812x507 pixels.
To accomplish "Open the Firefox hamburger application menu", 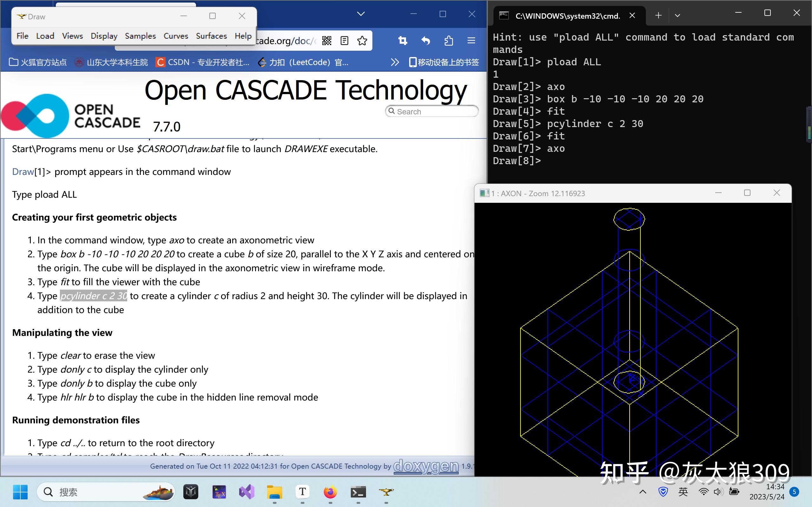I will tap(471, 40).
